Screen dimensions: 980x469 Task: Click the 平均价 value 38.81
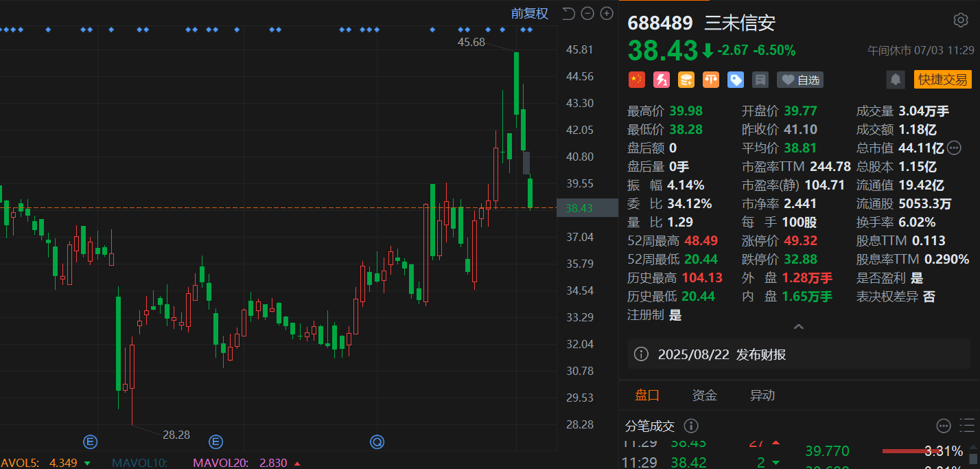coord(800,148)
